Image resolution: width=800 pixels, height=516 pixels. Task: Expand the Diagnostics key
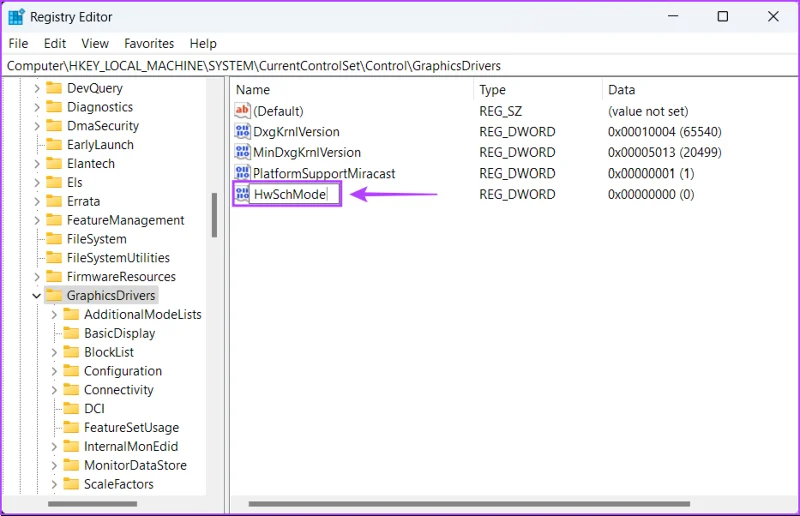[x=37, y=107]
